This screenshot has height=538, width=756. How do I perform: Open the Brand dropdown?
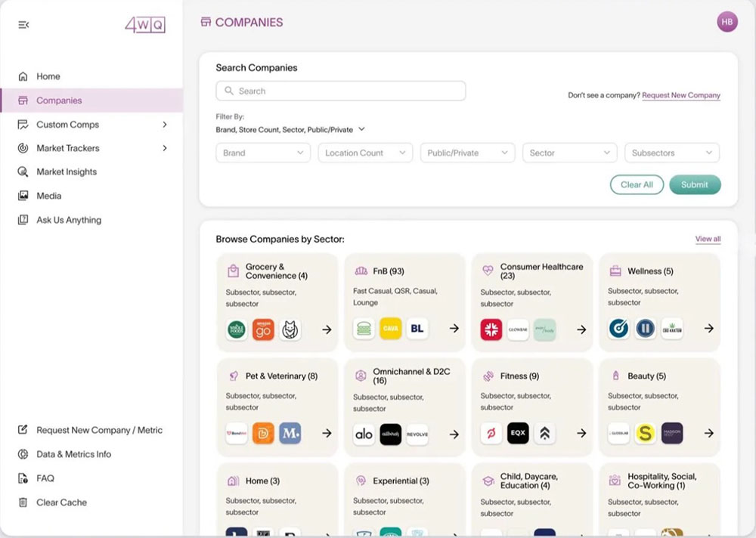coord(263,153)
